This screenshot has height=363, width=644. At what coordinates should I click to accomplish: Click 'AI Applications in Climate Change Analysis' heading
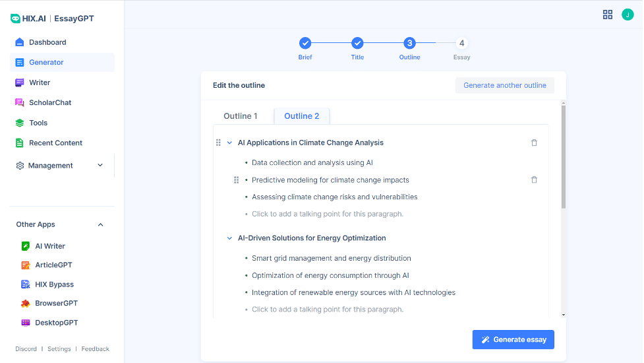coord(310,143)
